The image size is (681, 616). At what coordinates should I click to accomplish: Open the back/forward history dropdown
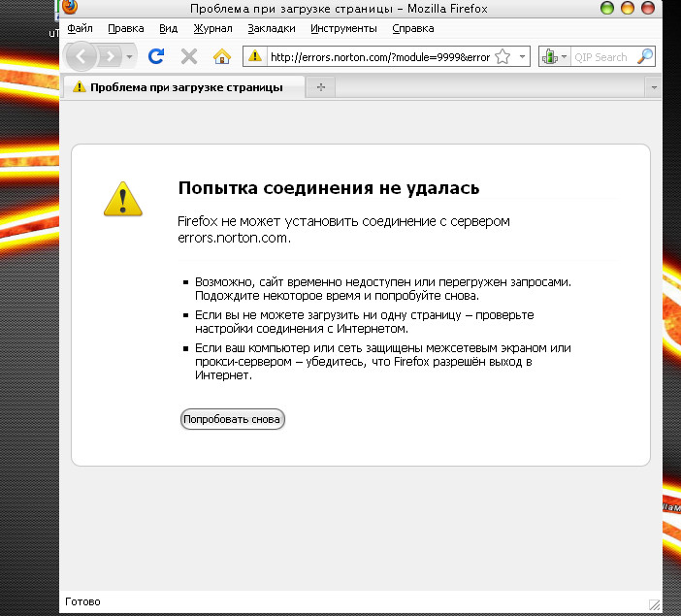point(129,56)
